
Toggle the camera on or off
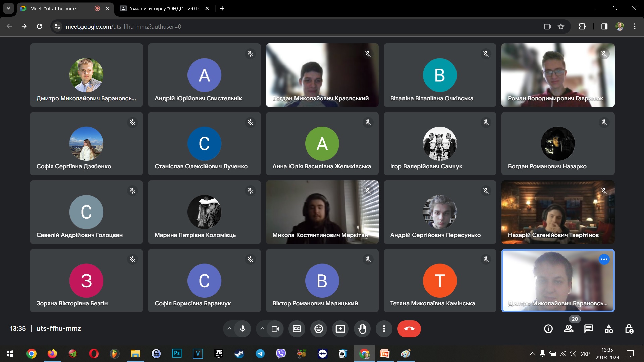point(275,329)
